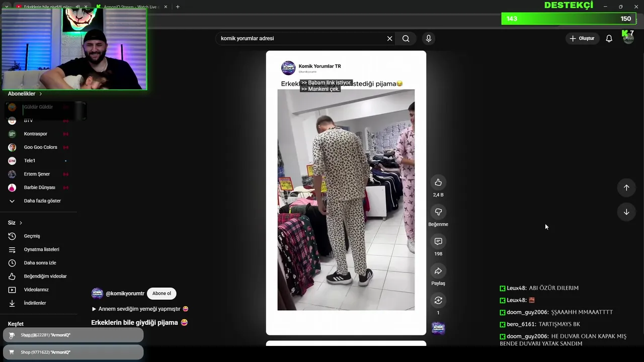
Task: Open the notifications bell
Action: 609,39
